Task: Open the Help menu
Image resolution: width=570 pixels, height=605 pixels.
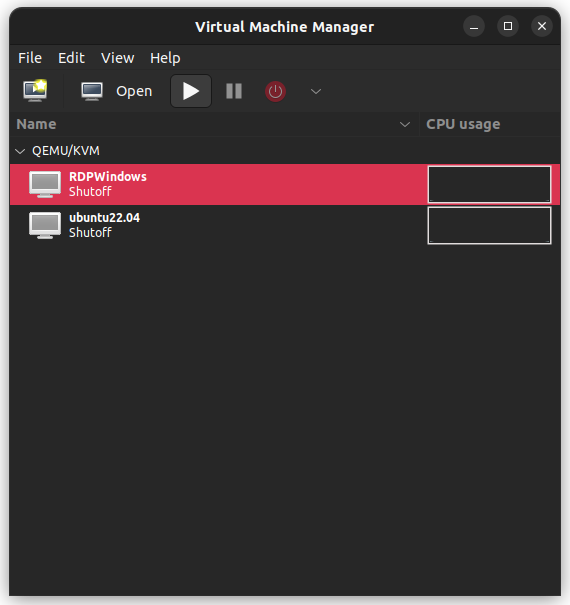Action: pyautogui.click(x=165, y=58)
